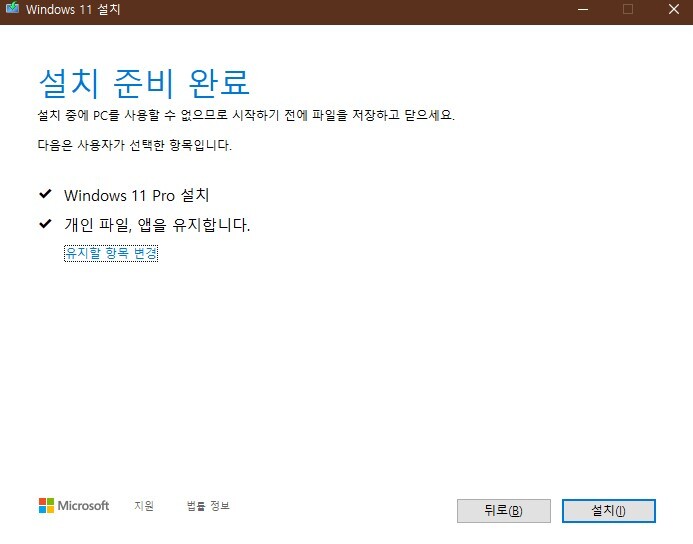Open the 지원 support link
This screenshot has width=693, height=544.
click(144, 506)
